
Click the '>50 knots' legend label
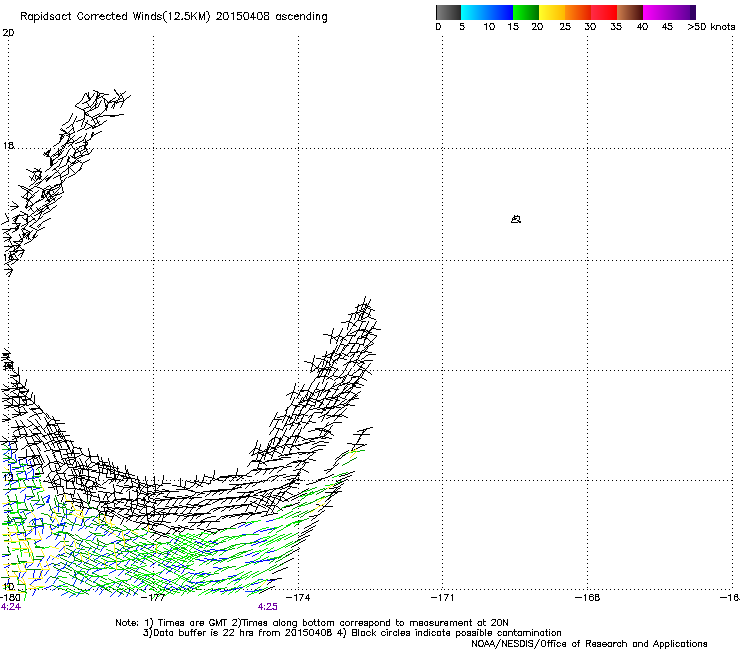point(711,27)
